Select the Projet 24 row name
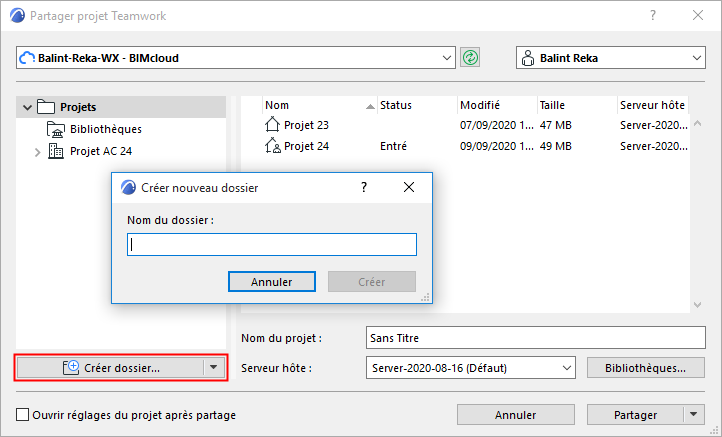 [306, 146]
